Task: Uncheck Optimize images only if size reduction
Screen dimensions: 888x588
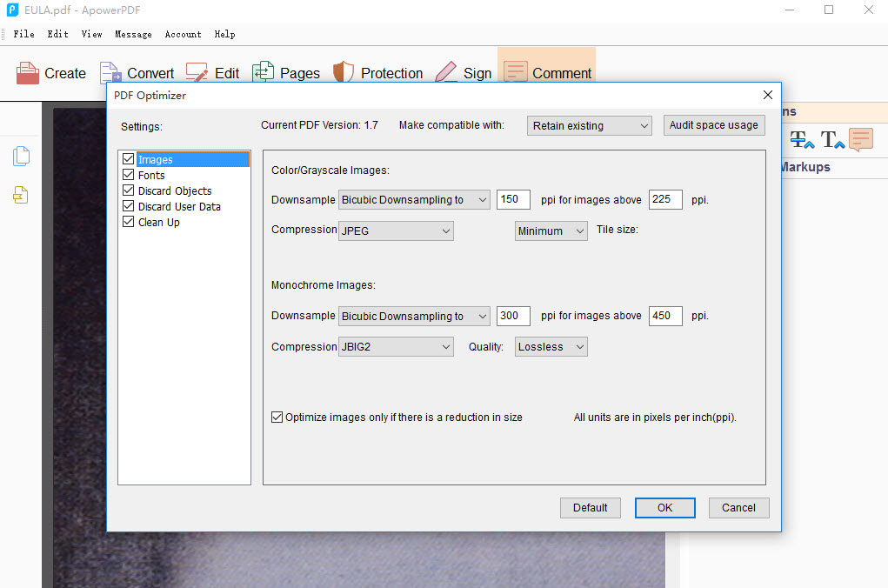Action: click(x=277, y=418)
